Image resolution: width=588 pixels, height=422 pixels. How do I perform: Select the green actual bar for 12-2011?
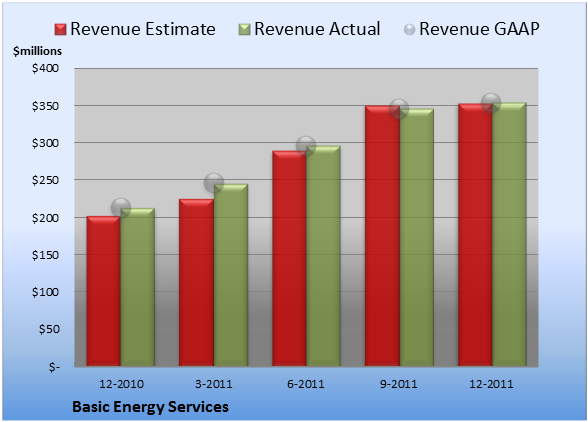tap(509, 234)
